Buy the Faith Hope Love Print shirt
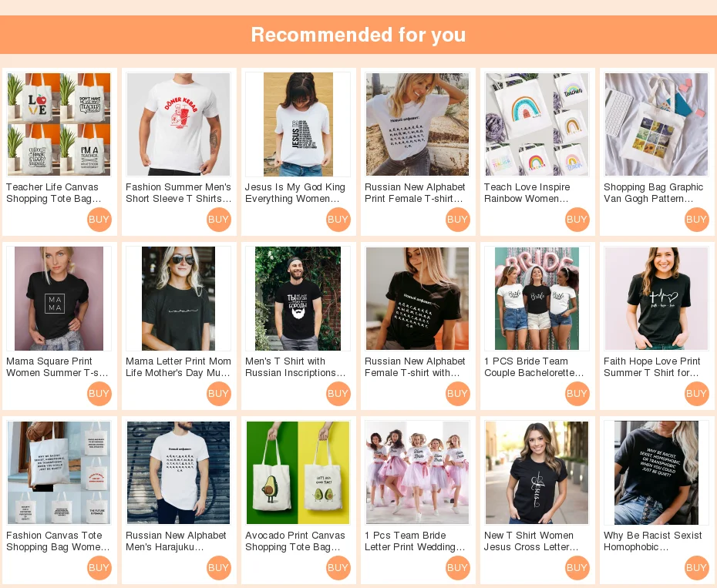The height and width of the screenshot is (588, 717). (x=696, y=394)
